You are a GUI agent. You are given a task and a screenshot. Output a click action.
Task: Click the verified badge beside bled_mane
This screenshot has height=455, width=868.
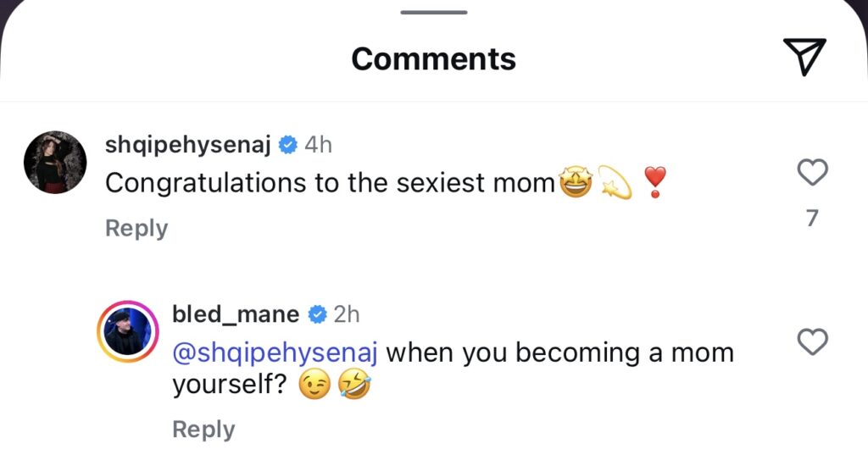pos(318,314)
